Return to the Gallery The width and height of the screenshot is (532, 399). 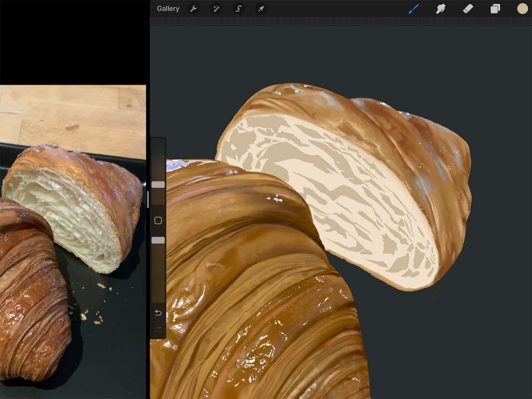pyautogui.click(x=168, y=8)
